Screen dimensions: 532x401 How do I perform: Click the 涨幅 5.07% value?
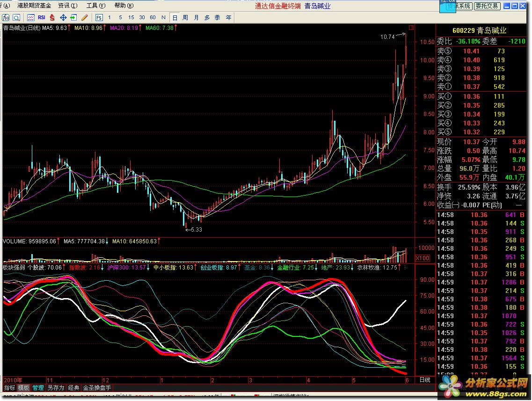pos(471,160)
